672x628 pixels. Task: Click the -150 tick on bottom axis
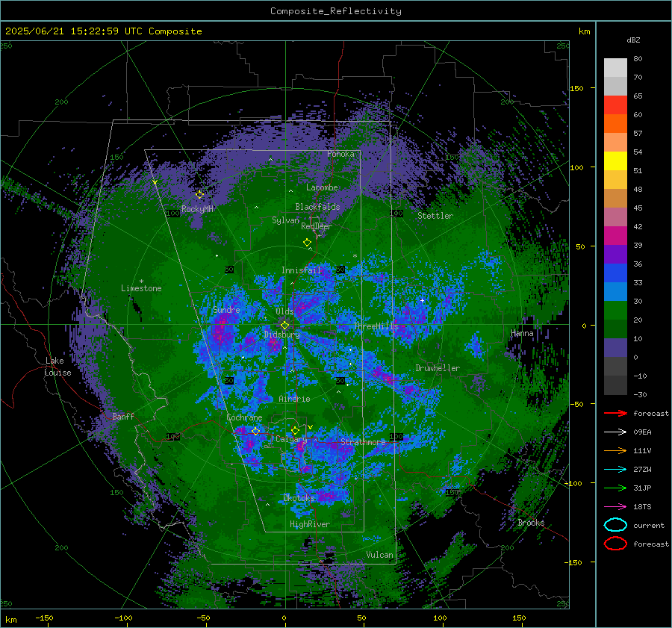(x=44, y=618)
